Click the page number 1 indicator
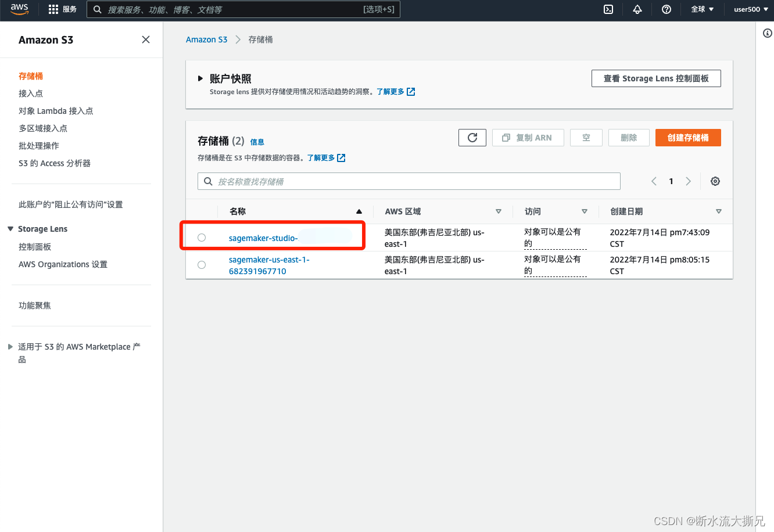This screenshot has width=774, height=532. point(671,181)
